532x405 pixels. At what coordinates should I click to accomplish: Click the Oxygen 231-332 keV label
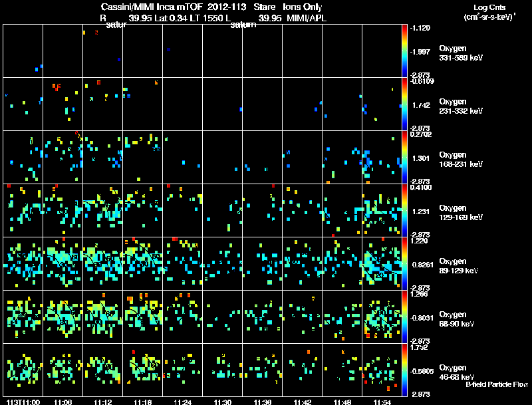[461, 106]
